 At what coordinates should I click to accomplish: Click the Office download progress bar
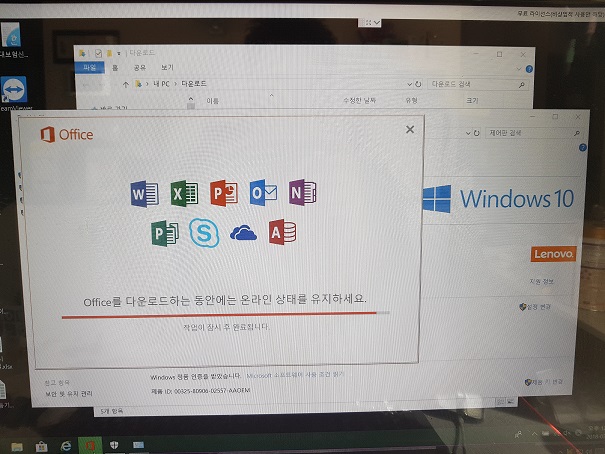pos(225,315)
